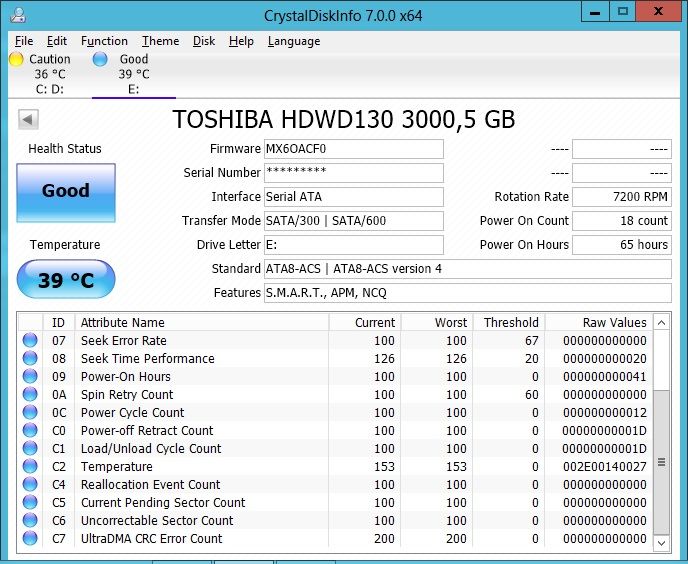688x564 pixels.
Task: Click the scrollbar down arrow in attribute list
Action: pyautogui.click(x=662, y=541)
